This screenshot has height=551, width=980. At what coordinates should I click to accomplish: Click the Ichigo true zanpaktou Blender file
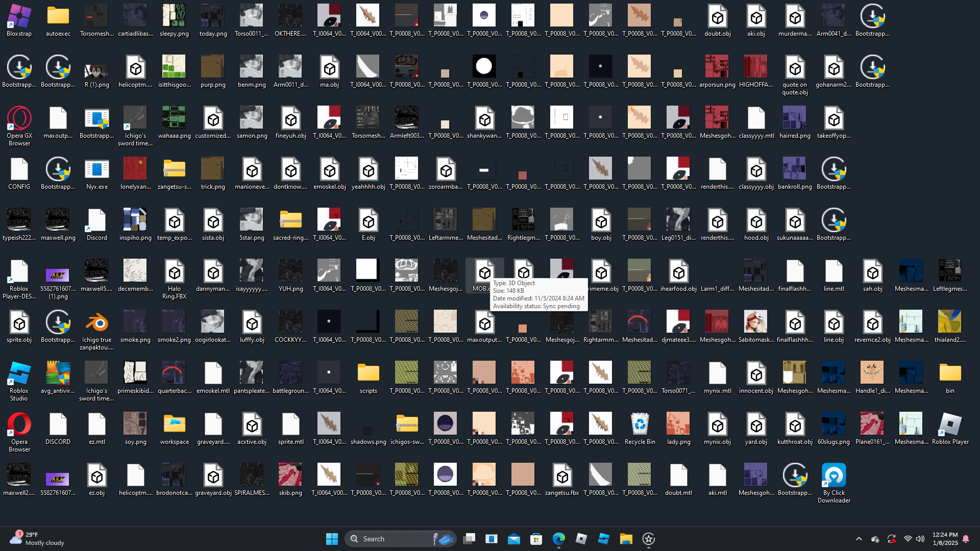pos(96,323)
